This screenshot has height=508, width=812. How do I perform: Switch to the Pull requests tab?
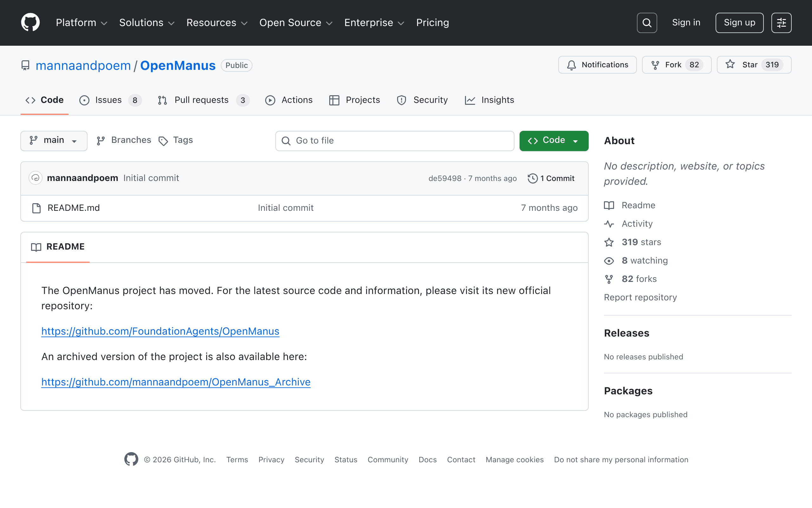tap(203, 100)
